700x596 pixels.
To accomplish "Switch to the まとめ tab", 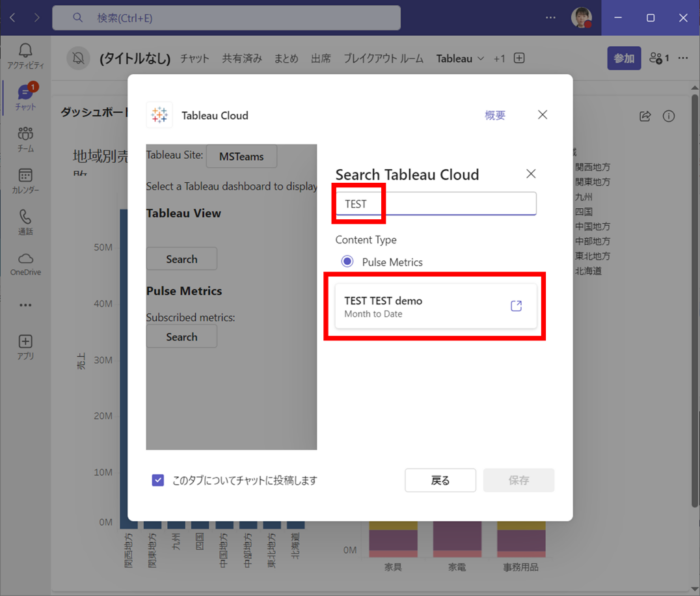I will pyautogui.click(x=286, y=58).
